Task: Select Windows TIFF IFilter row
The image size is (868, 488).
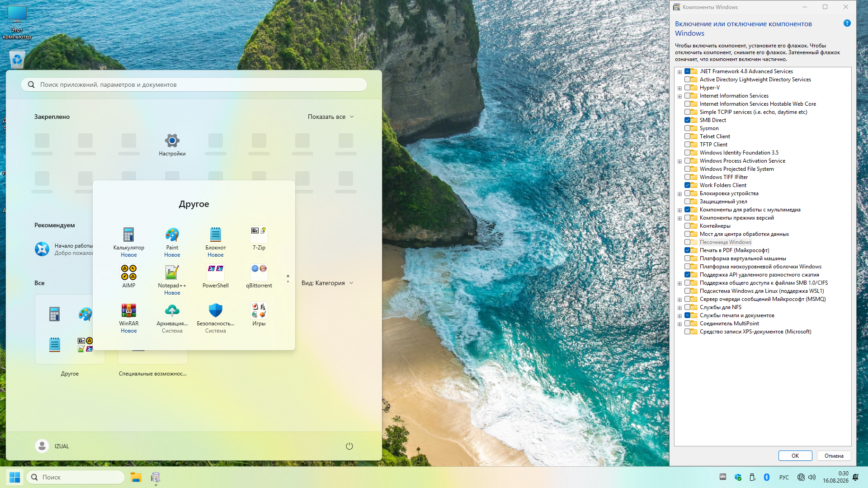Action: point(723,177)
